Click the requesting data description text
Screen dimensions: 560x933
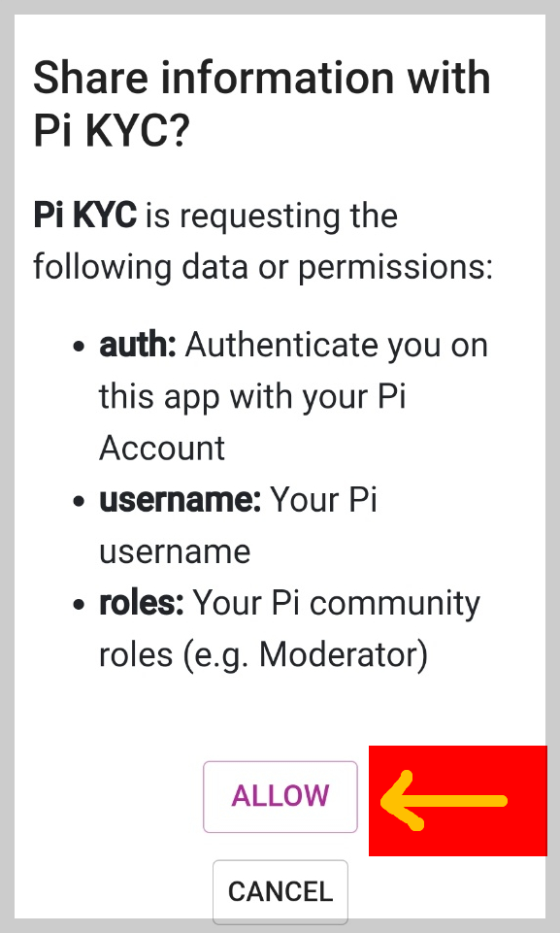[x=262, y=241]
